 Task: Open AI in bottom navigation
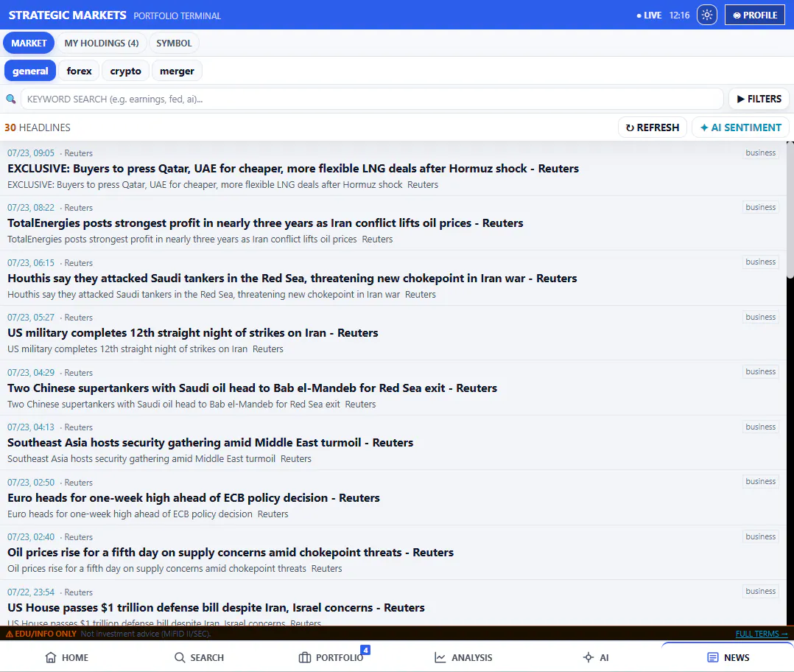click(x=595, y=657)
